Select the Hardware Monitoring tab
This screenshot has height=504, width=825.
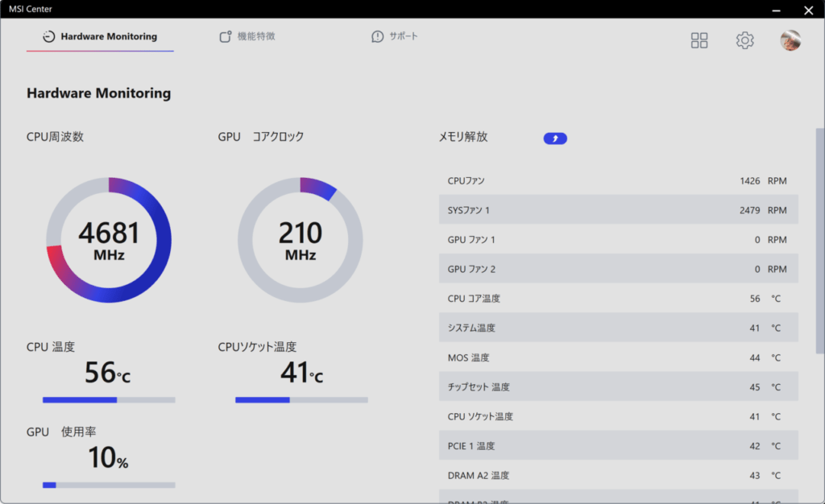click(109, 37)
